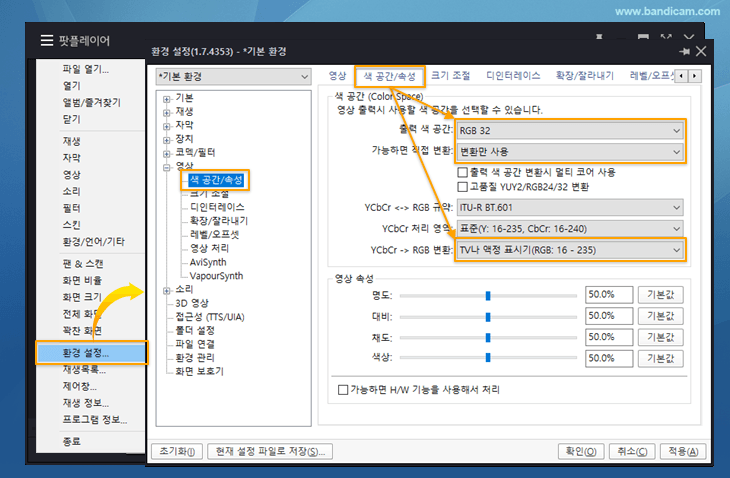
Task: Click 현재 설정 파일로 저장(S)... button
Action: [270, 451]
